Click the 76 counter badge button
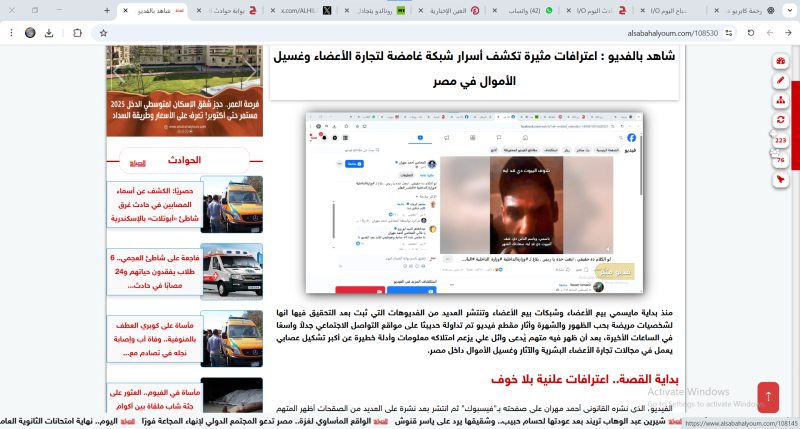800x429 pixels. (781, 160)
